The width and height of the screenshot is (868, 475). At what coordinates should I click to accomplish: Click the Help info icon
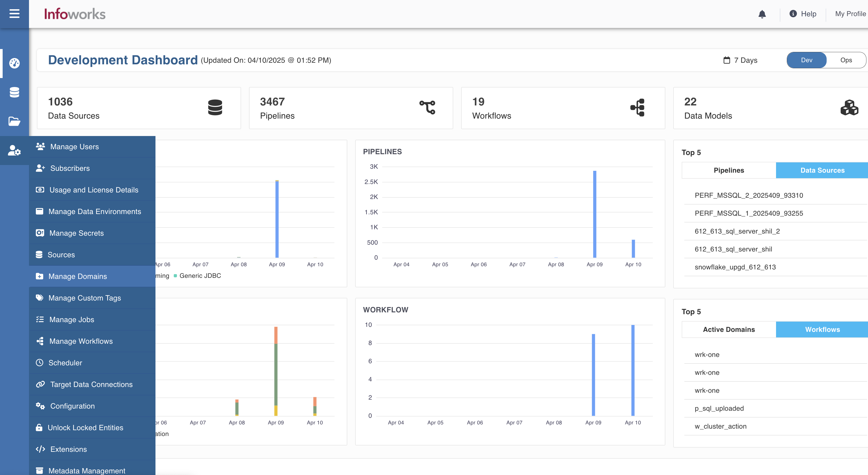pos(793,13)
